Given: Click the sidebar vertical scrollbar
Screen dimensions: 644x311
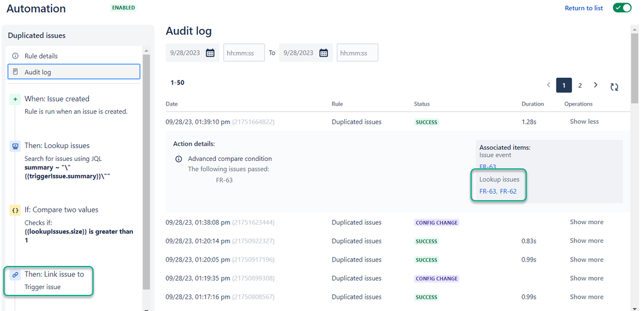Looking at the screenshot, I should click(x=146, y=173).
